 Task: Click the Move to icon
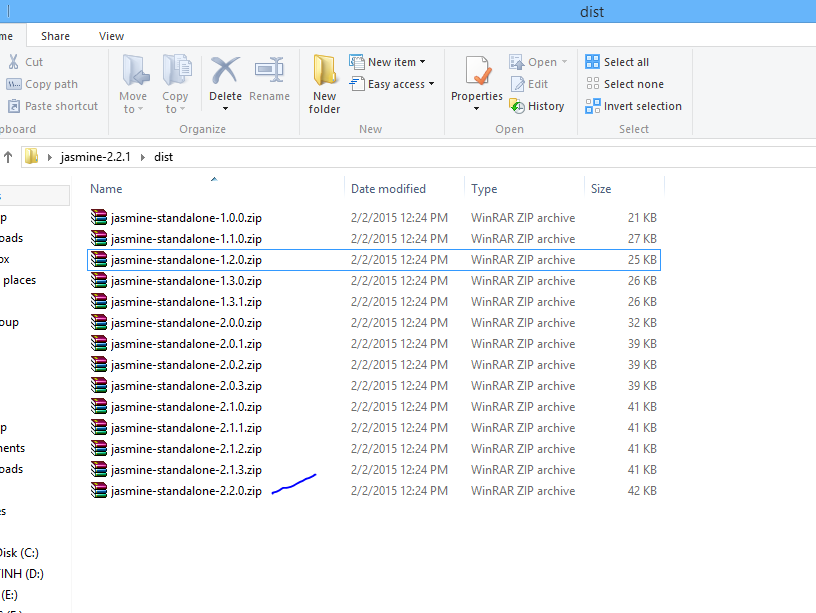[133, 72]
